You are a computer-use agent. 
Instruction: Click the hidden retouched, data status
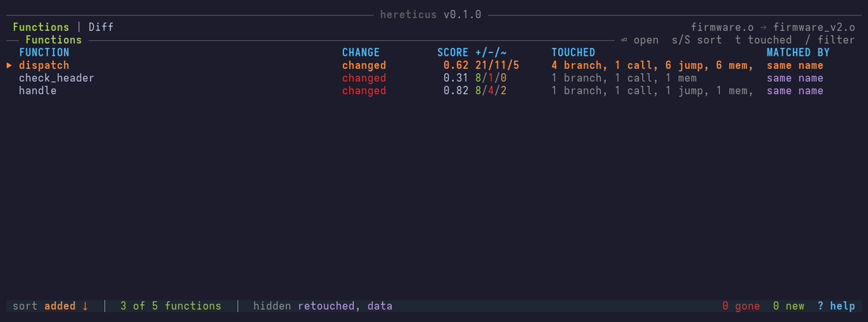tap(322, 306)
